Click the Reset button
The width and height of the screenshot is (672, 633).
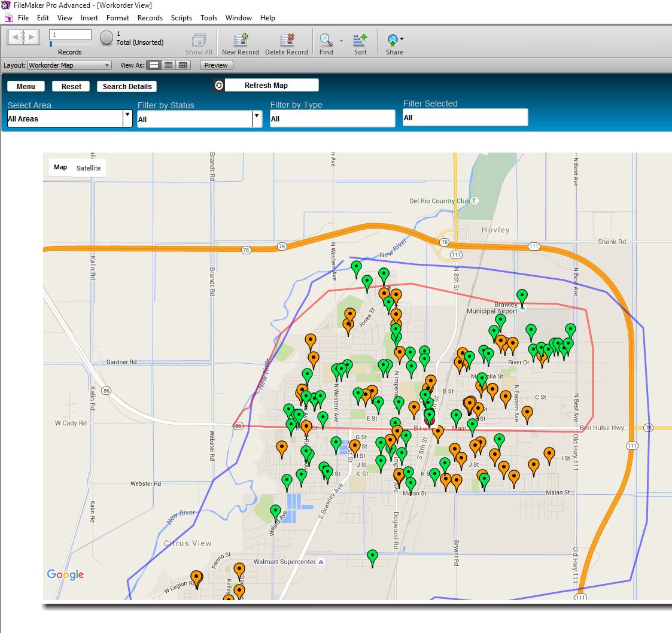(x=71, y=87)
